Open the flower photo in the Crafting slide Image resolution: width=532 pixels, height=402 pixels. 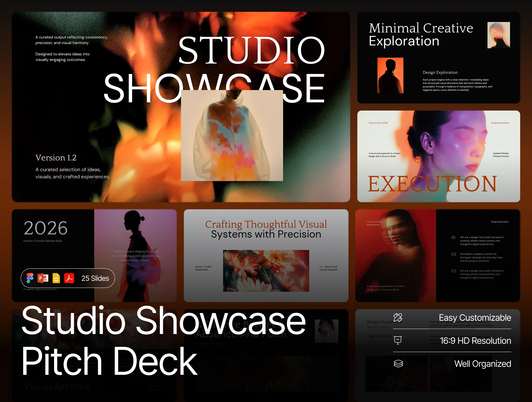tap(266, 271)
